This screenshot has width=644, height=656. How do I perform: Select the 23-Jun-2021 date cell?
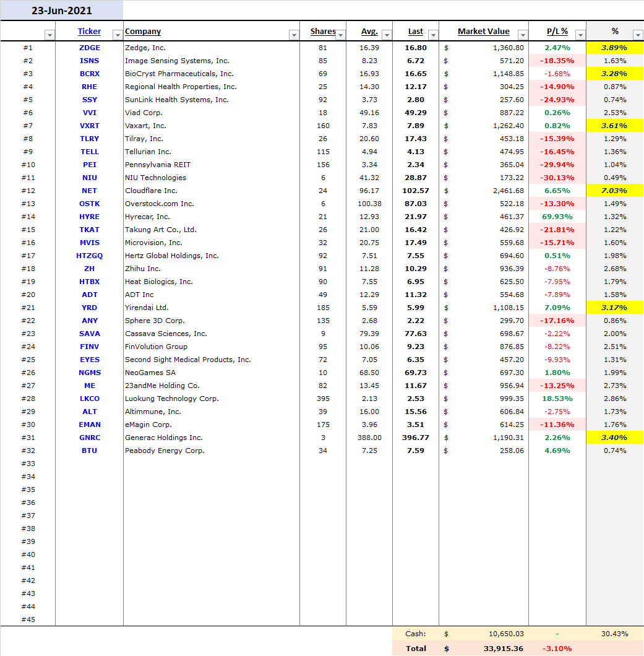pos(62,11)
